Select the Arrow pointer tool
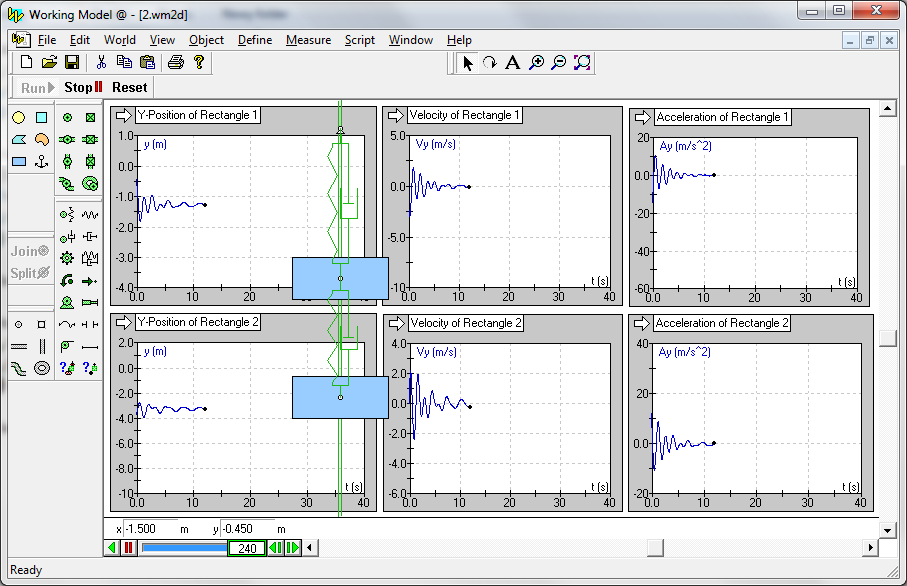The height and width of the screenshot is (586, 907). [x=467, y=62]
